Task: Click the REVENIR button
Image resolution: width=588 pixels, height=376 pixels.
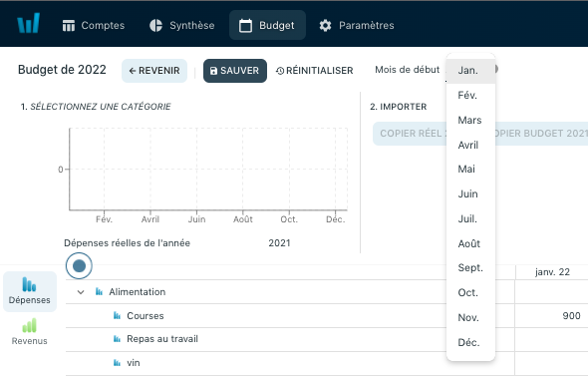Action: [x=154, y=71]
